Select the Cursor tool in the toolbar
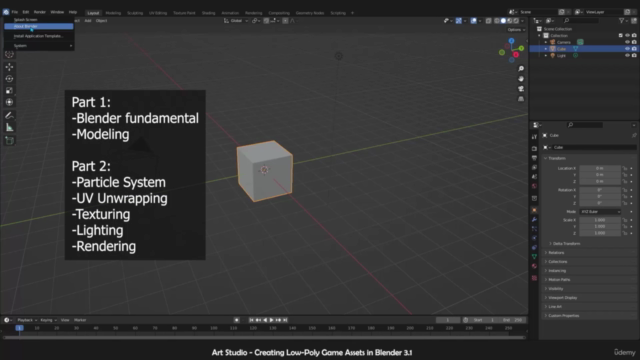 click(9, 54)
